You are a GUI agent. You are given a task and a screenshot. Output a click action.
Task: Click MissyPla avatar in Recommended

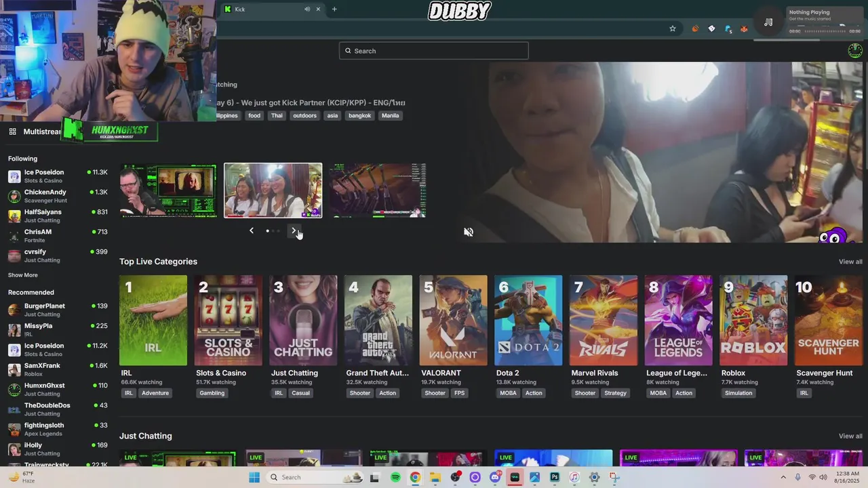[x=14, y=330]
